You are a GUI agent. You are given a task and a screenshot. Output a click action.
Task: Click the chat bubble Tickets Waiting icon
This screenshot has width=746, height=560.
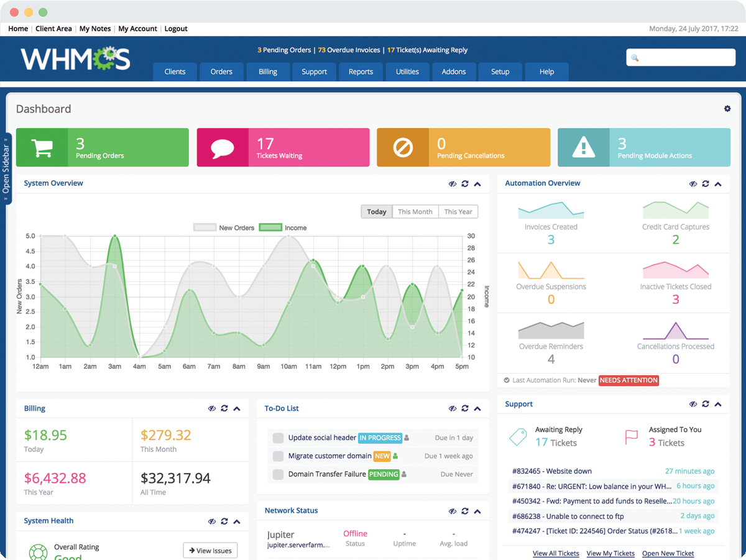point(223,147)
